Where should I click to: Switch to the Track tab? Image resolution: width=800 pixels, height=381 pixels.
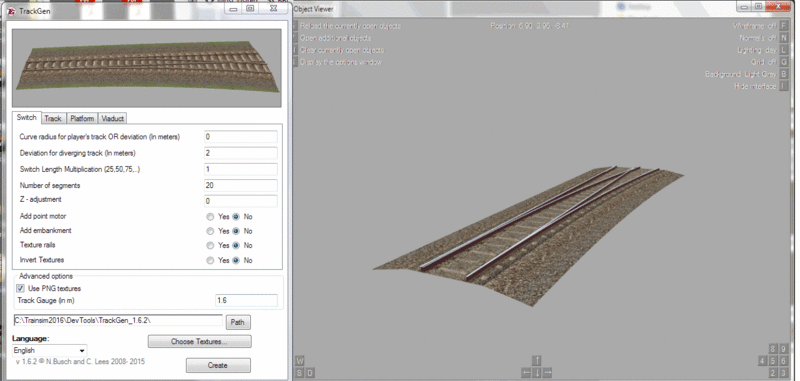click(53, 118)
